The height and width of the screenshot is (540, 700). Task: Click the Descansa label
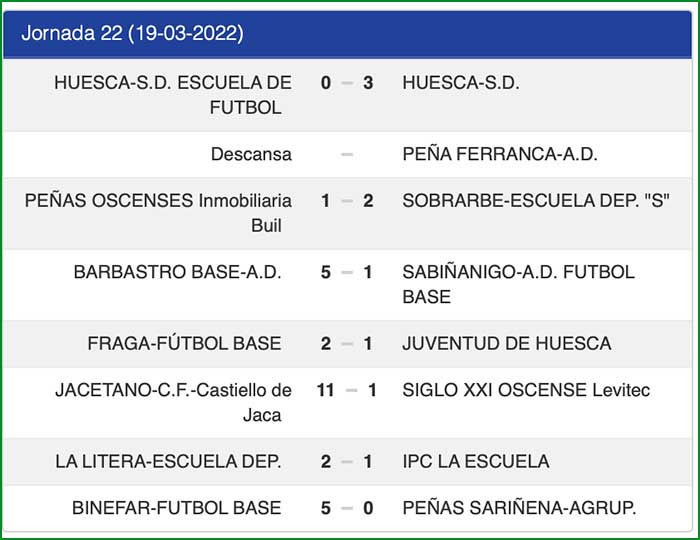(251, 154)
